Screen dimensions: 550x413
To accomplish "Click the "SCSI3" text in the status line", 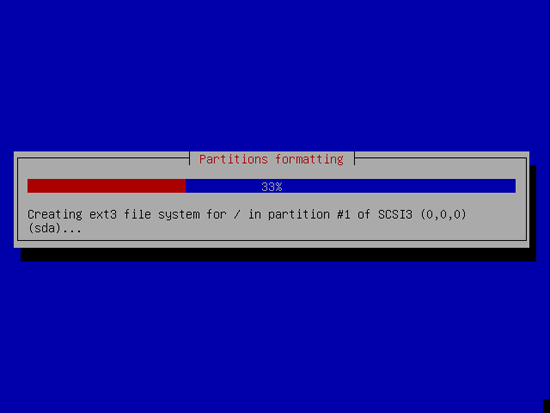I will click(395, 214).
